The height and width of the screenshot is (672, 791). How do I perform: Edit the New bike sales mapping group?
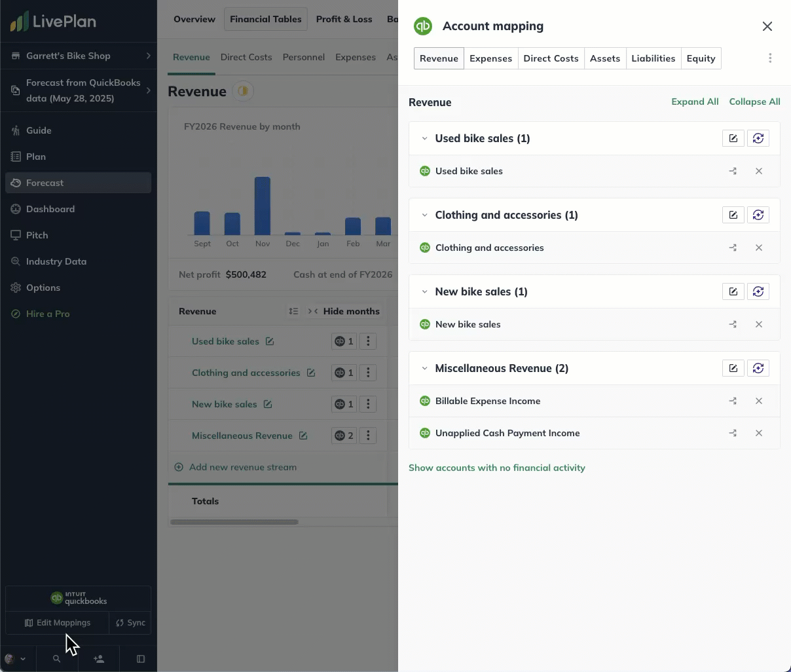tap(733, 291)
